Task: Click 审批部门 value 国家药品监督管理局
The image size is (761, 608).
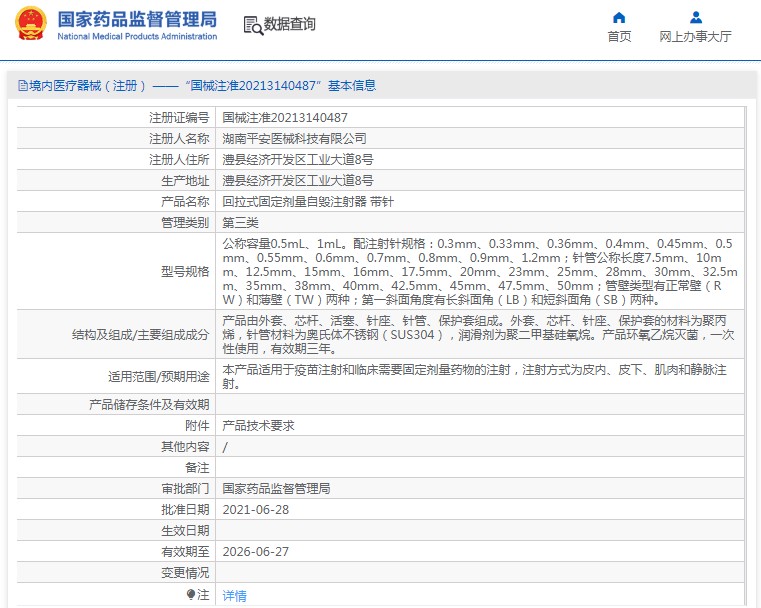Action: point(276,489)
